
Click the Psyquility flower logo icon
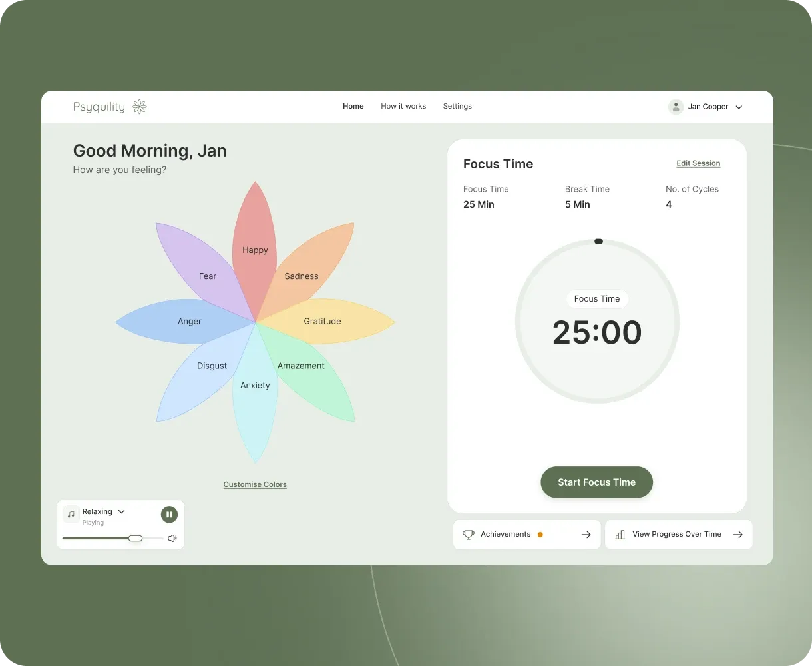pos(139,107)
